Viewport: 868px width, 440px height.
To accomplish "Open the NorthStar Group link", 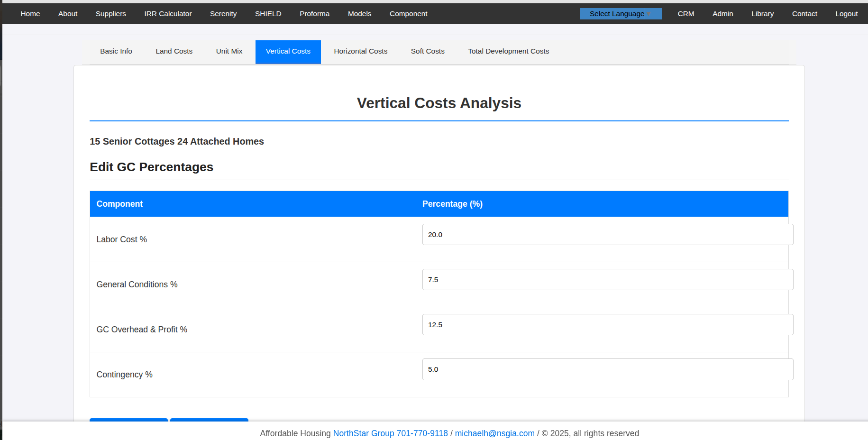I will tap(363, 433).
